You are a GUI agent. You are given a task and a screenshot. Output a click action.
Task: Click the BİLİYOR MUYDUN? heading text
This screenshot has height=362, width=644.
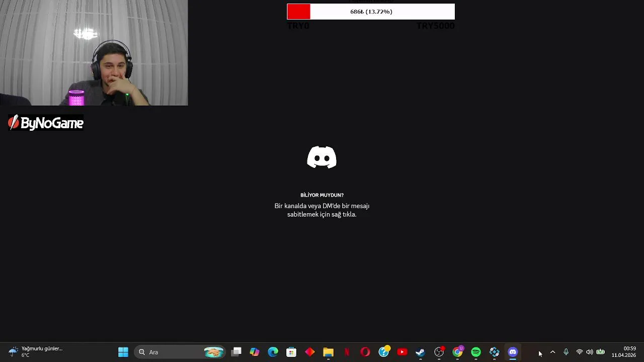322,195
